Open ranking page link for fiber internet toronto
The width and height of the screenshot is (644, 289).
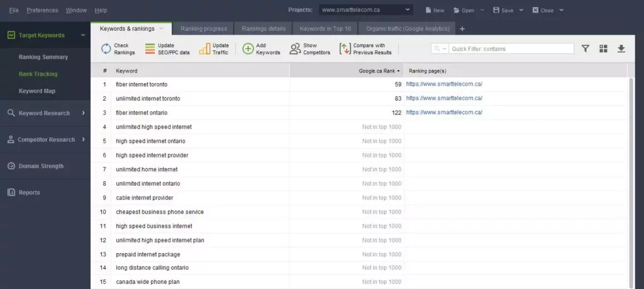[x=444, y=84]
